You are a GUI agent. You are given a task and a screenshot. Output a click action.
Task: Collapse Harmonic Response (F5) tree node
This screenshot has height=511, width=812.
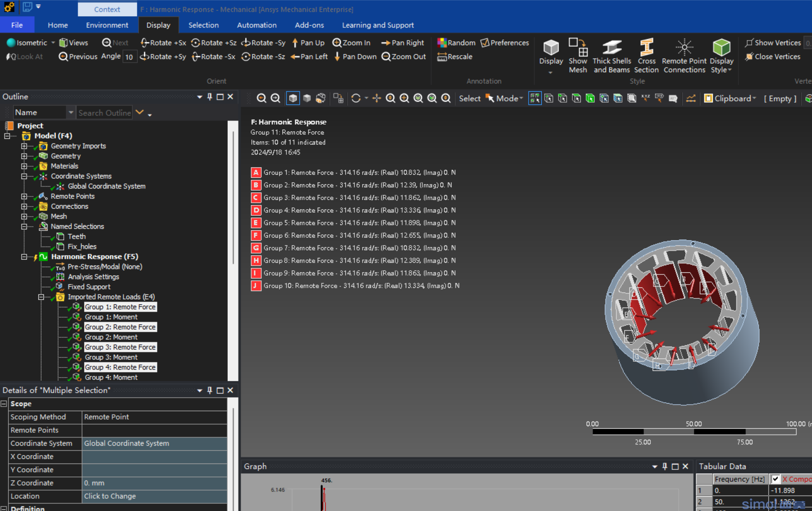(x=24, y=257)
